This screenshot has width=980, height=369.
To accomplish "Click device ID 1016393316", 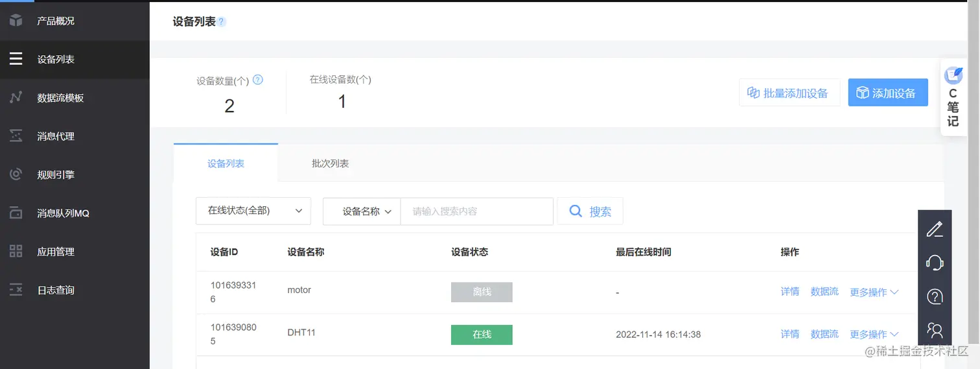I will coord(233,292).
